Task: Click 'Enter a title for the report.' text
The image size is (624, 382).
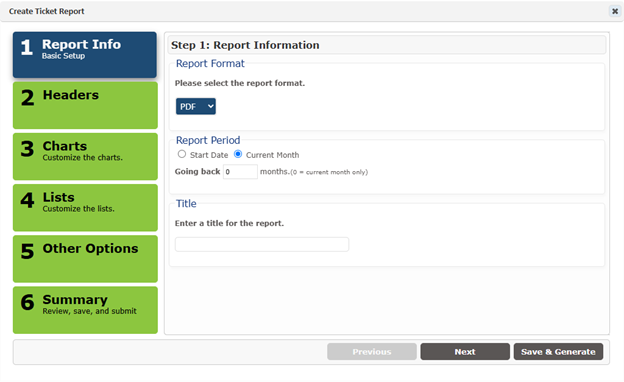Action: (x=229, y=223)
